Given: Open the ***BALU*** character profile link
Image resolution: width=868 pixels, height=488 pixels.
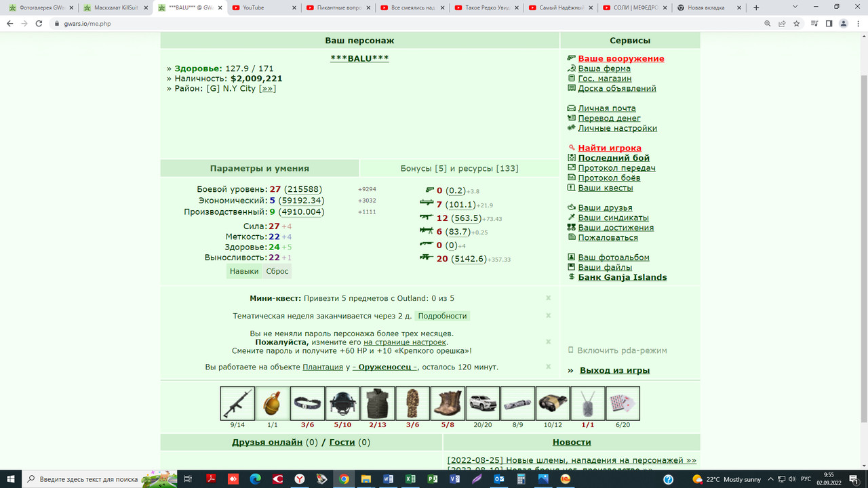Looking at the screenshot, I should tap(359, 58).
